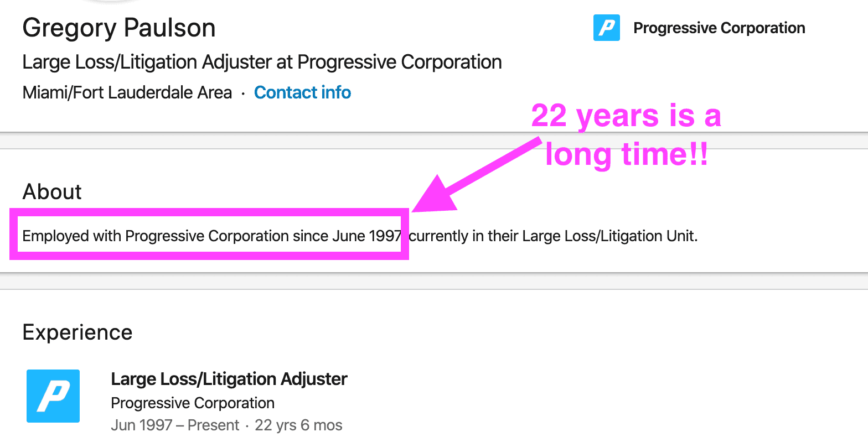Click the About section heading

point(52,192)
